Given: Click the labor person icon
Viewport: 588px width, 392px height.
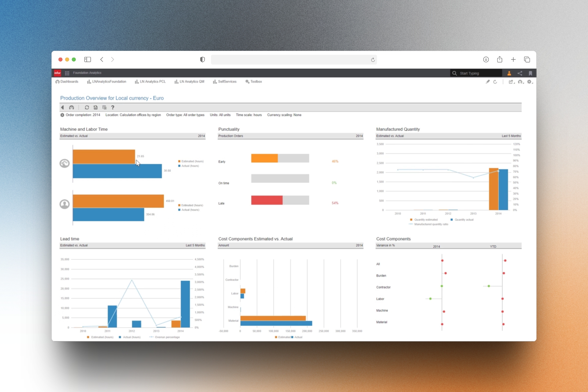Looking at the screenshot, I should pos(64,204).
